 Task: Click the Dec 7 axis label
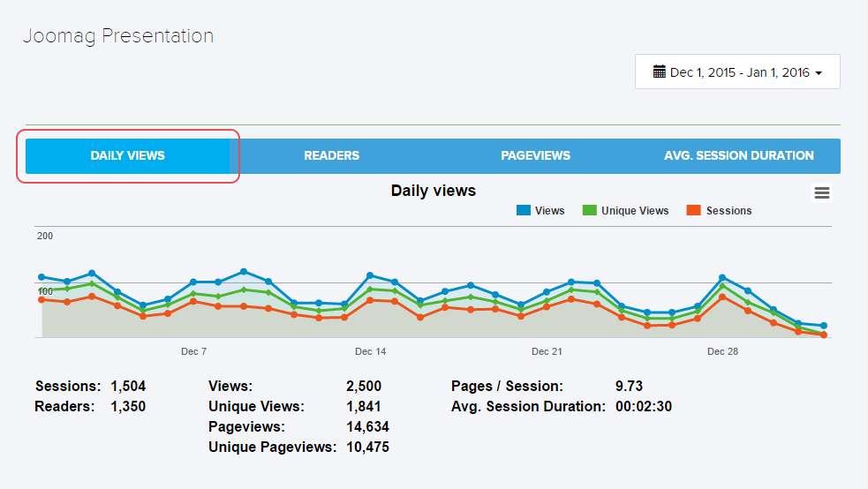pos(193,351)
